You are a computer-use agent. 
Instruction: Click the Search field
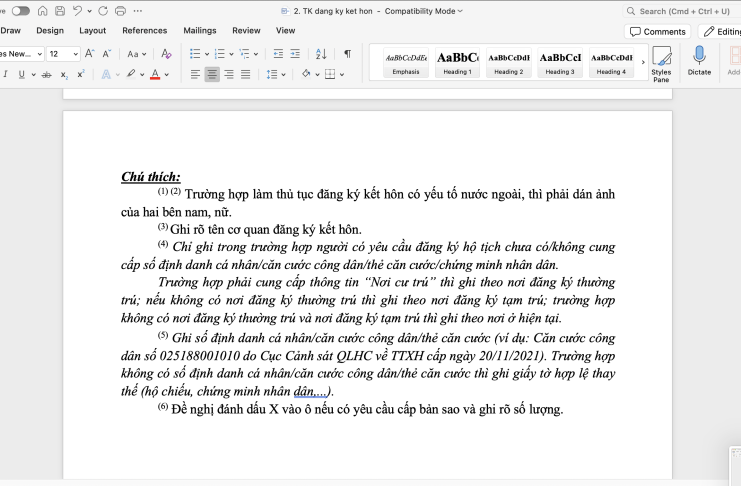point(681,11)
